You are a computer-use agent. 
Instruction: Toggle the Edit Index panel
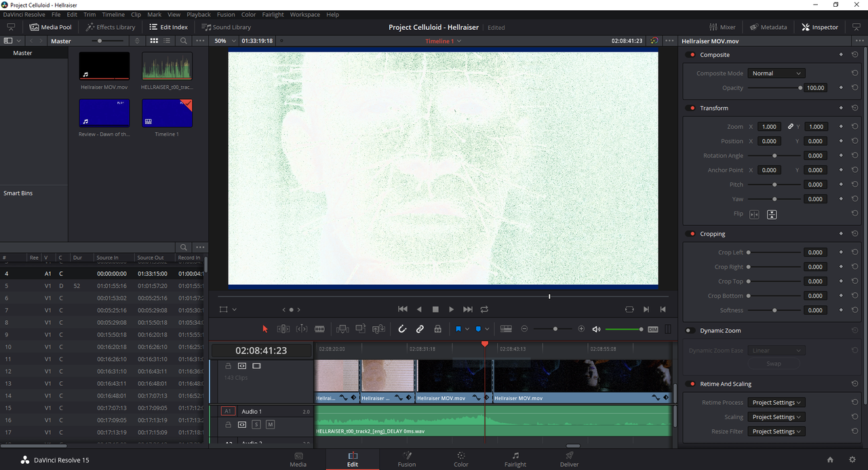pos(167,27)
